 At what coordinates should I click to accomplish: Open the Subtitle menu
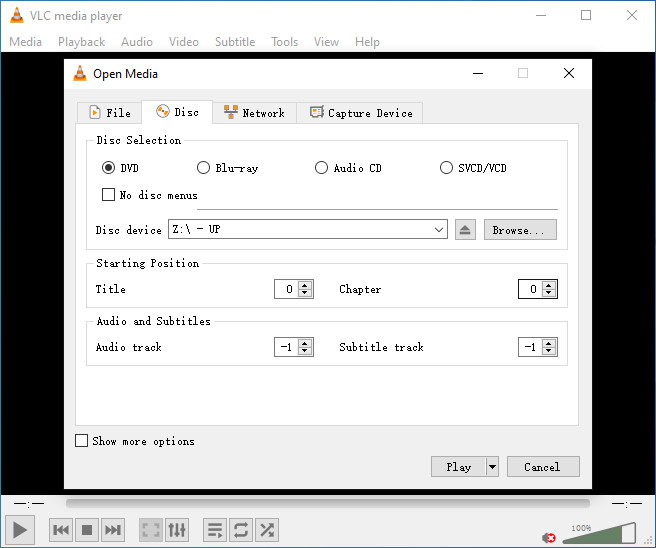click(x=235, y=42)
